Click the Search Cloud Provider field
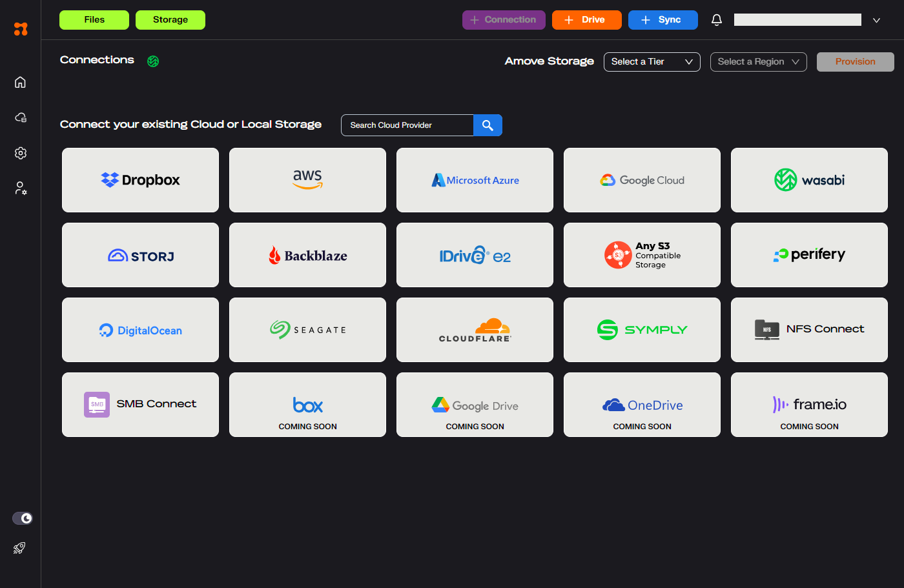904x588 pixels. pyautogui.click(x=407, y=125)
